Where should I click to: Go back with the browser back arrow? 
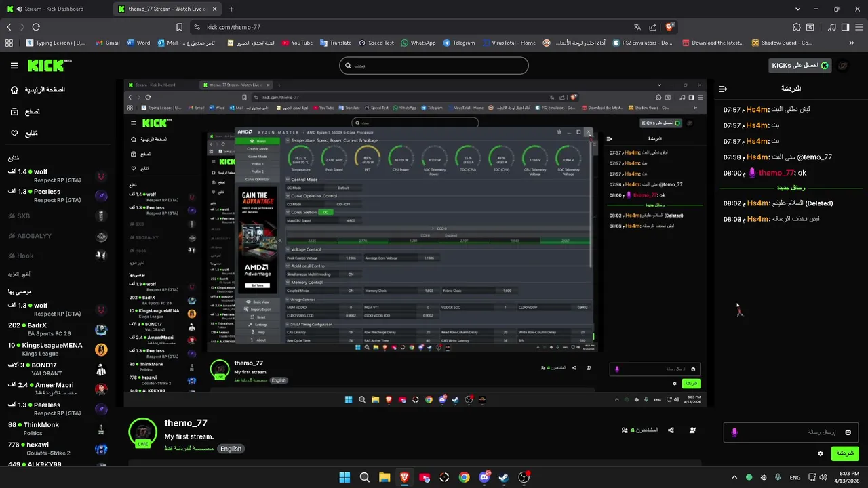[x=9, y=27]
